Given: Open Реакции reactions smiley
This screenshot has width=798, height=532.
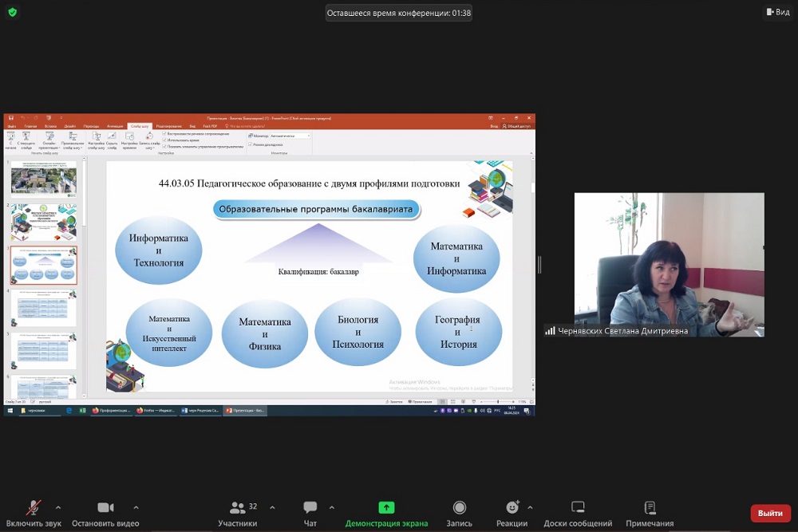Looking at the screenshot, I should point(512,507).
